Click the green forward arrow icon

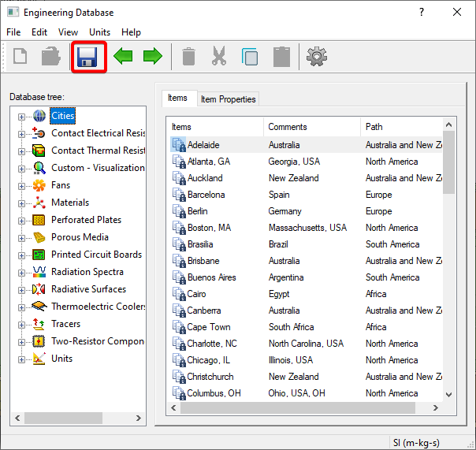(152, 57)
